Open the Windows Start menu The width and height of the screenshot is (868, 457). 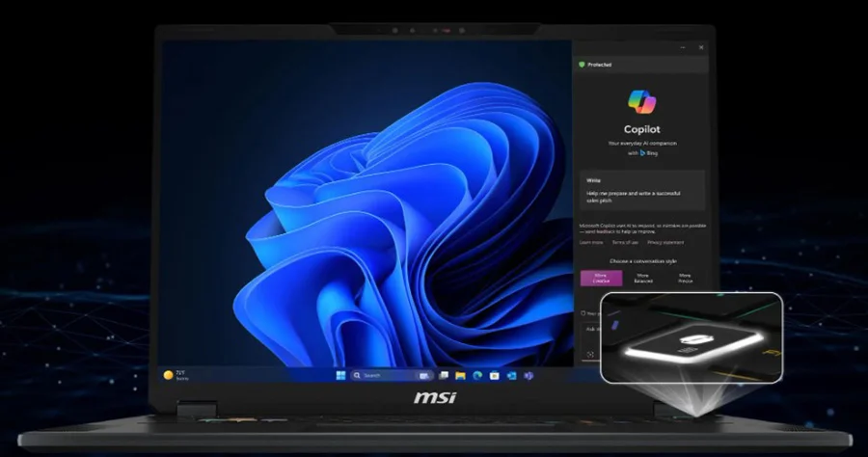tap(341, 376)
